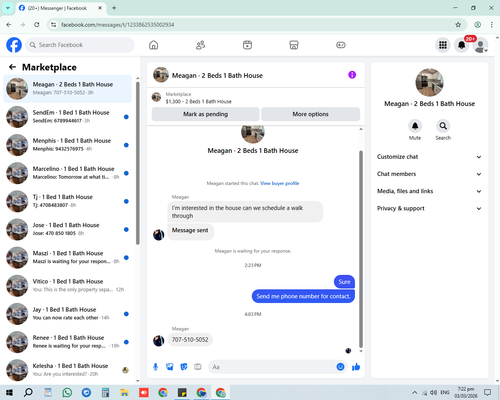
Task: Open the purple conversation information icon
Action: [x=352, y=75]
